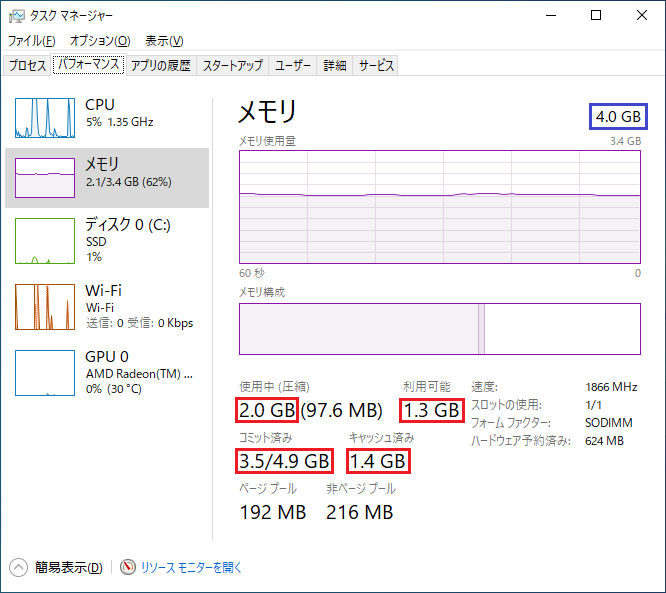Viewport: 666px width, 593px height.
Task: Select the パフォーマンス tab
Action: (x=88, y=65)
